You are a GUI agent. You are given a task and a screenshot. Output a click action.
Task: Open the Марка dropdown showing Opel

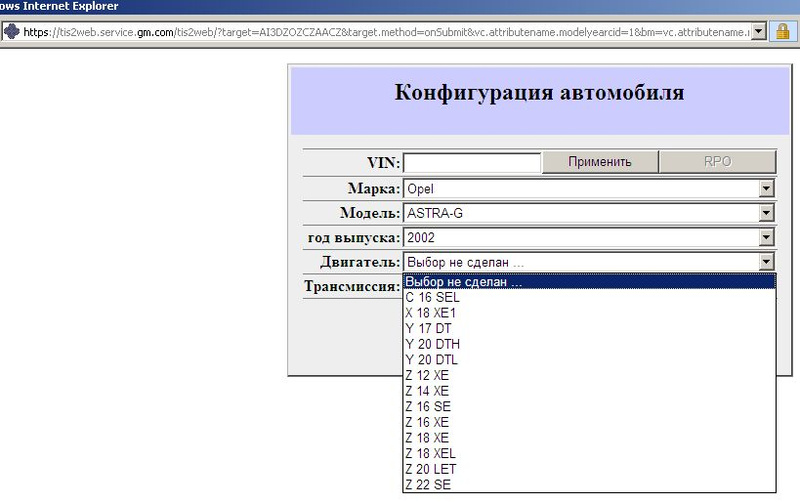point(589,189)
